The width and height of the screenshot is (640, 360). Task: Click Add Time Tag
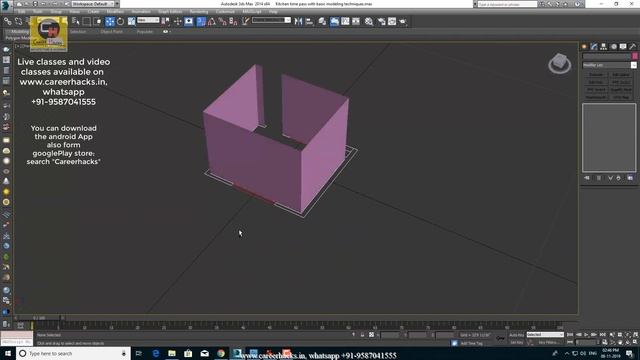coord(471,343)
